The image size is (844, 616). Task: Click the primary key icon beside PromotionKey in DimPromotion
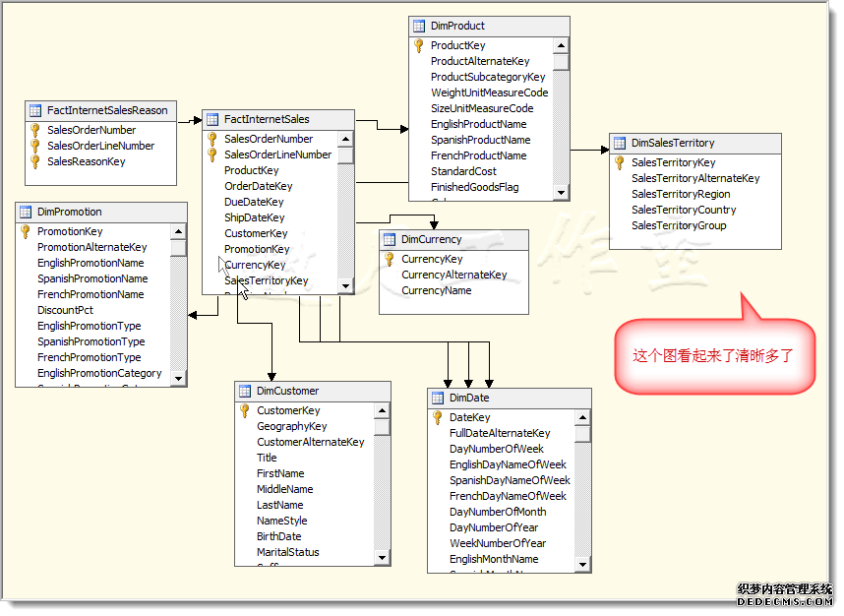[x=26, y=231]
